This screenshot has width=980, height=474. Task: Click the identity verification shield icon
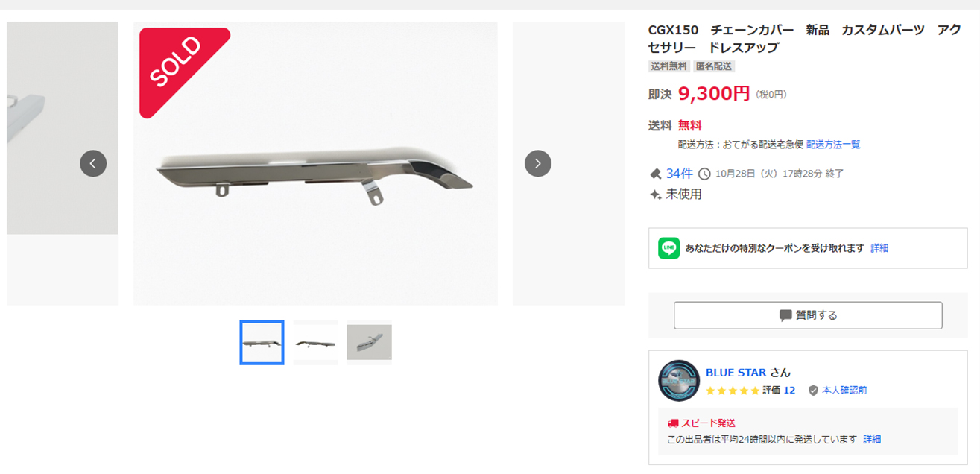pyautogui.click(x=813, y=391)
